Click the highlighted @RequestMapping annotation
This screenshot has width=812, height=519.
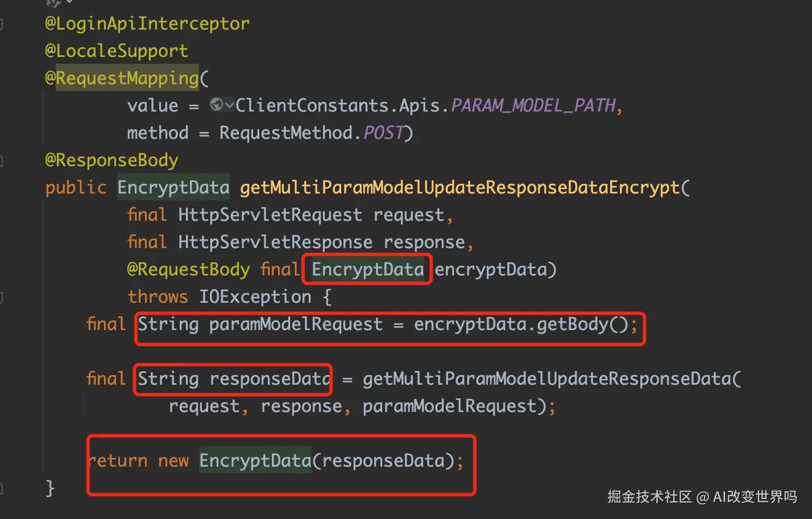tap(122, 78)
